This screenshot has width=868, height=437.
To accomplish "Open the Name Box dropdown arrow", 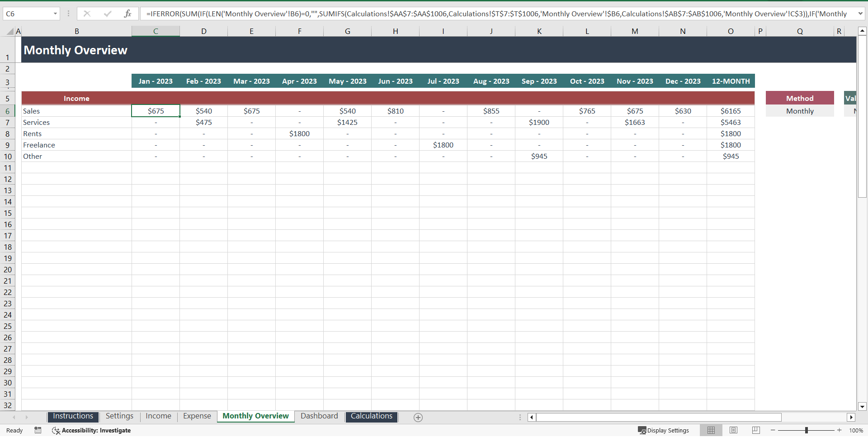I will click(x=55, y=14).
